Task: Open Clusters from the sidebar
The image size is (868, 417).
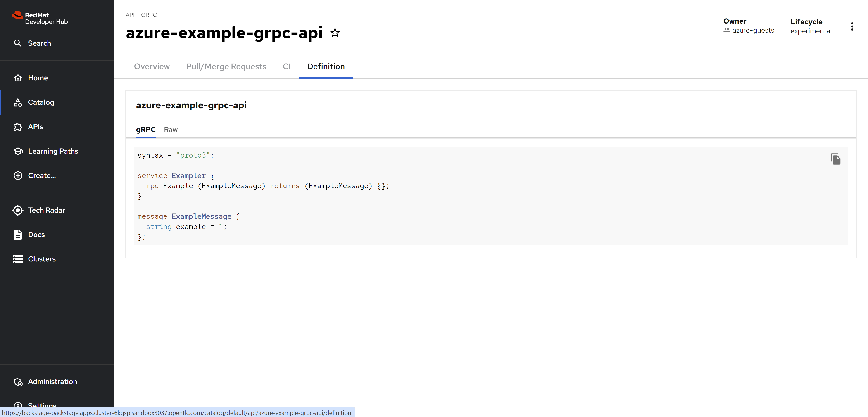Action: (x=41, y=259)
